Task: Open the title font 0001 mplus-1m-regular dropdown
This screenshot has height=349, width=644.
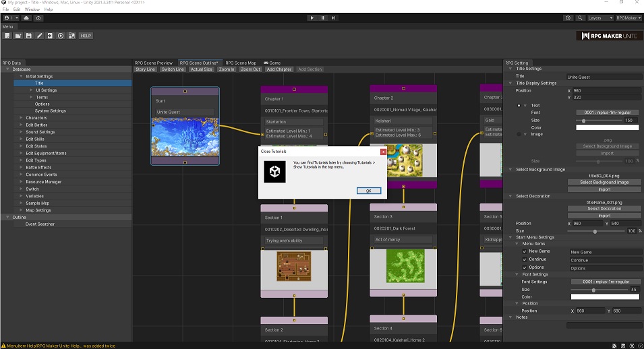Action: [x=607, y=113]
